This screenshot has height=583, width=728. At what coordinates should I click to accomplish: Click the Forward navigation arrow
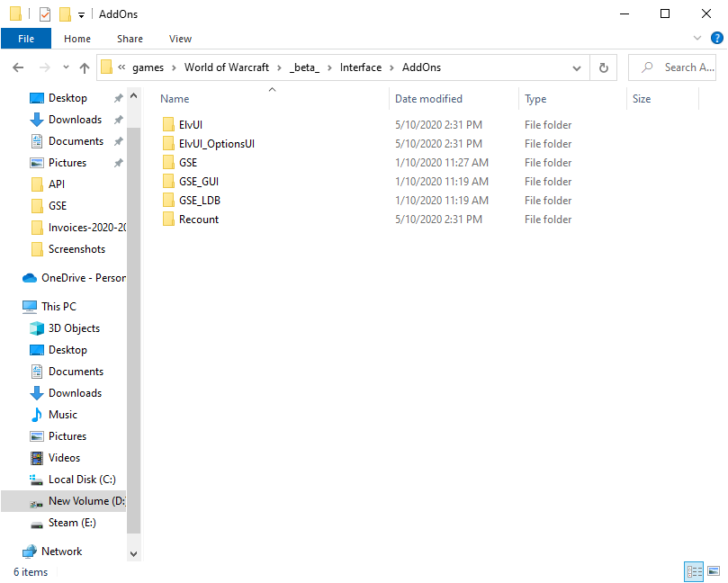(45, 67)
